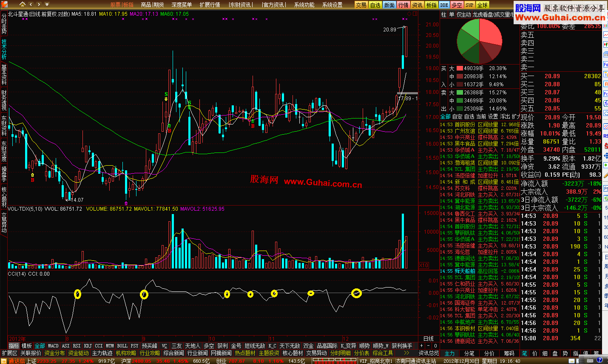Select the 全部 filter in alerts list

(446, 116)
